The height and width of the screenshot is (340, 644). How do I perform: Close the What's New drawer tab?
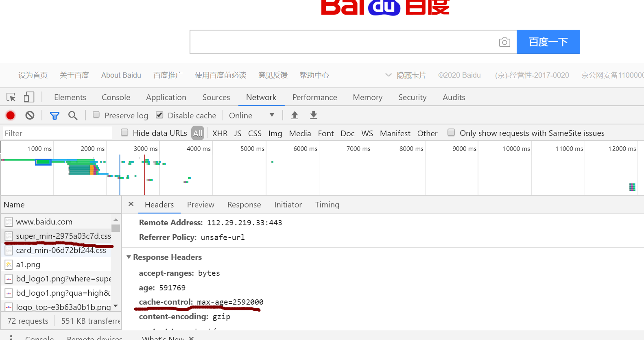pyautogui.click(x=191, y=338)
